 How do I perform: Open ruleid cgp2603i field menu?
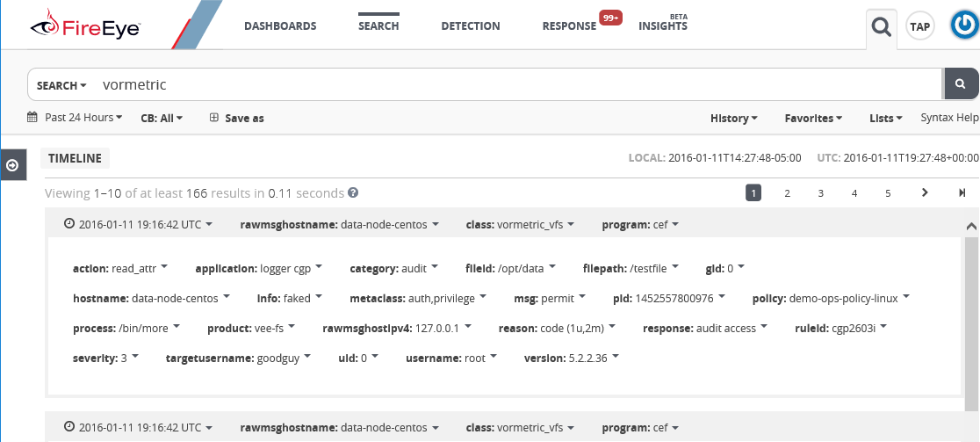coord(842,328)
